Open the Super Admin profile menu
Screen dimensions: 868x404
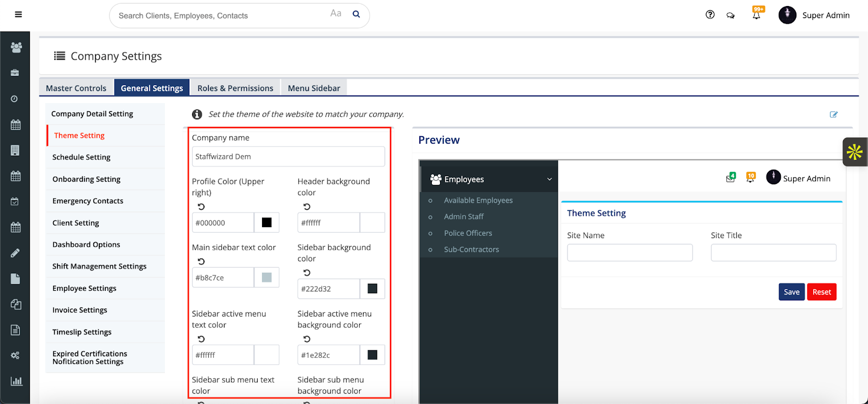814,15
